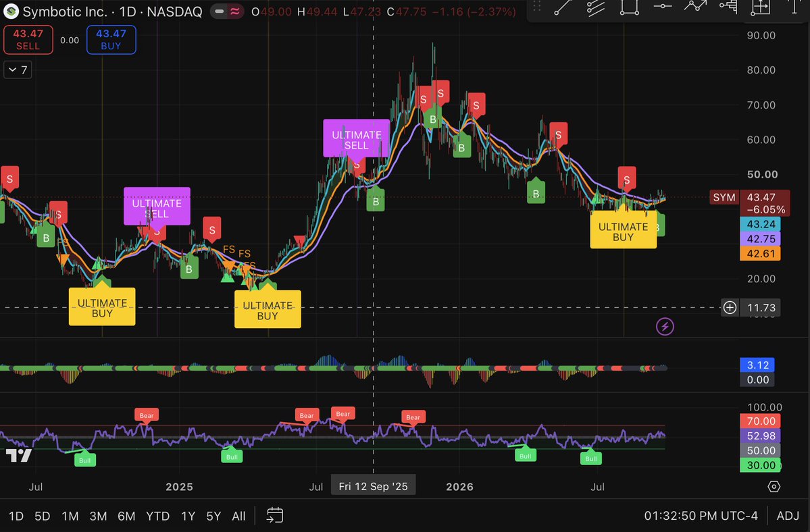This screenshot has height=532, width=810.
Task: Toggle ADJ adjusted data option
Action: 788,516
